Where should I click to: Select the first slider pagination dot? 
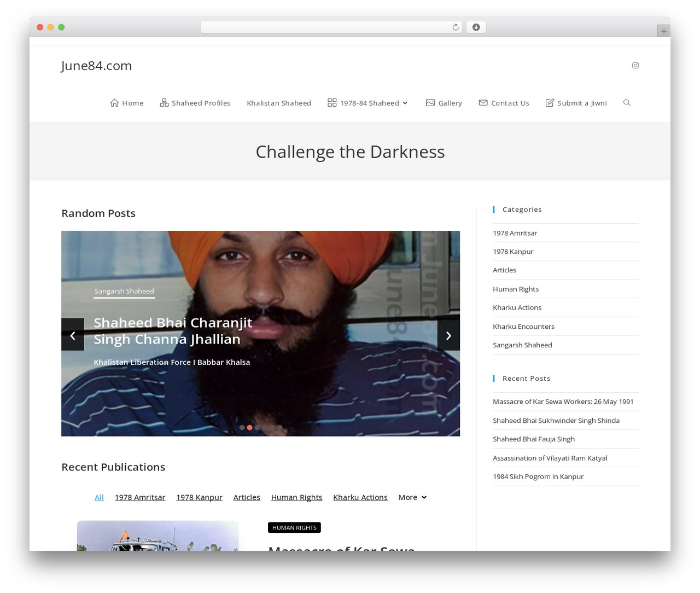click(242, 428)
